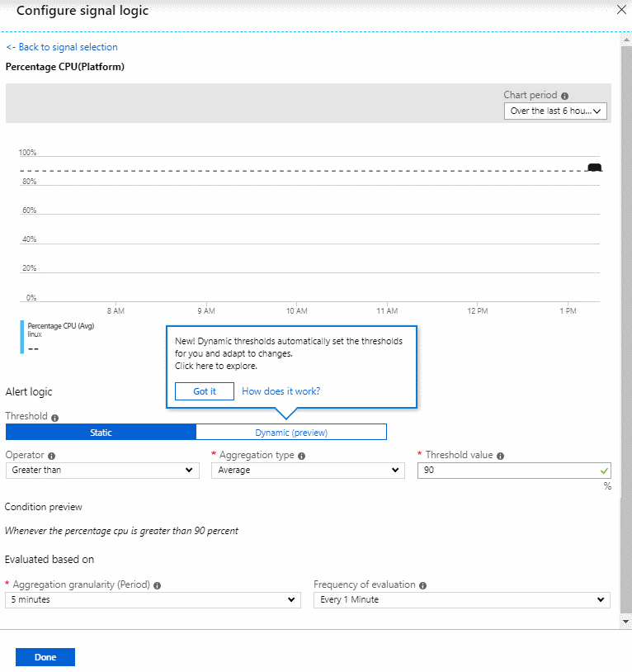This screenshot has height=672, width=632.
Task: Click the Threshold value info icon
Action: (500, 456)
